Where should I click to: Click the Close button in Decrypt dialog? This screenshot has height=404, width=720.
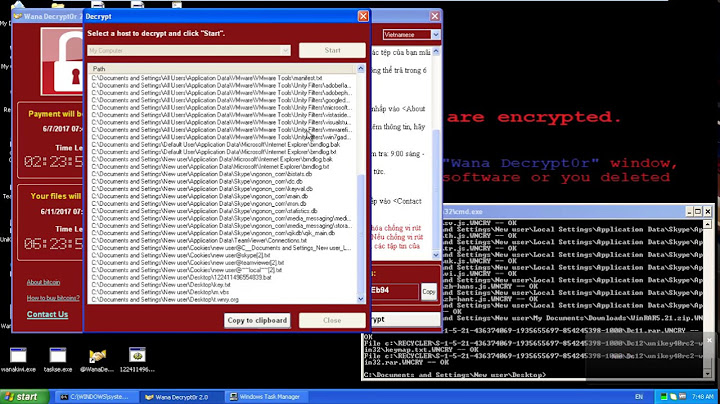pyautogui.click(x=332, y=320)
